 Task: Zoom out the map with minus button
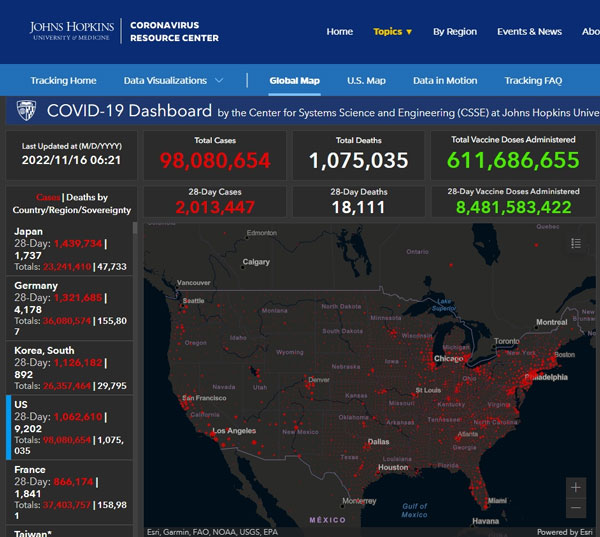576,508
